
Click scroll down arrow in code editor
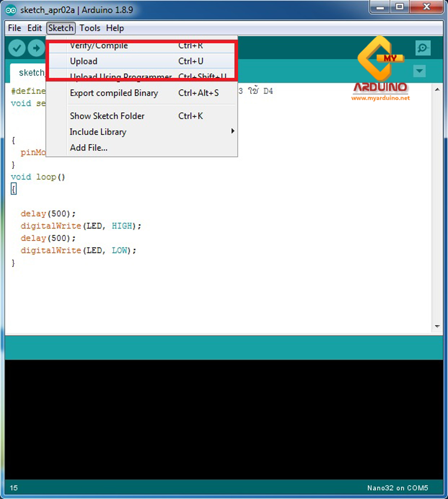tap(437, 326)
